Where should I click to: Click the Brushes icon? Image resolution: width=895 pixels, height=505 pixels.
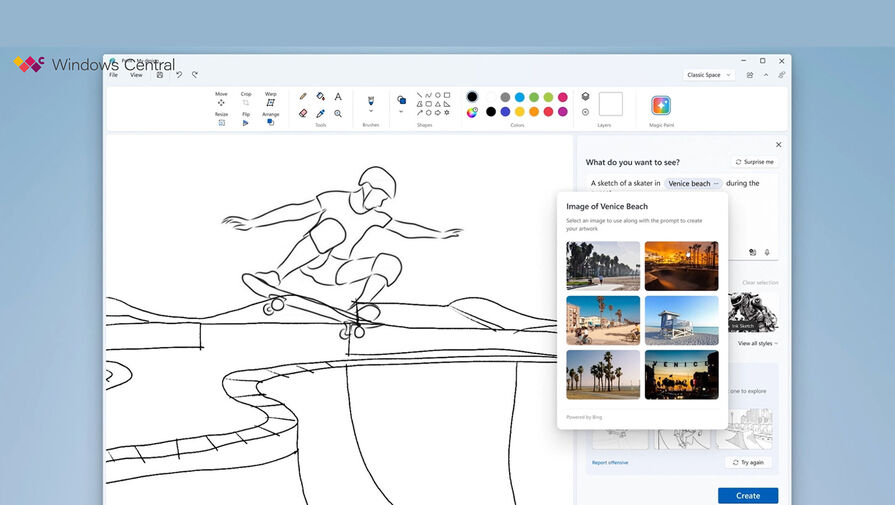click(x=370, y=100)
